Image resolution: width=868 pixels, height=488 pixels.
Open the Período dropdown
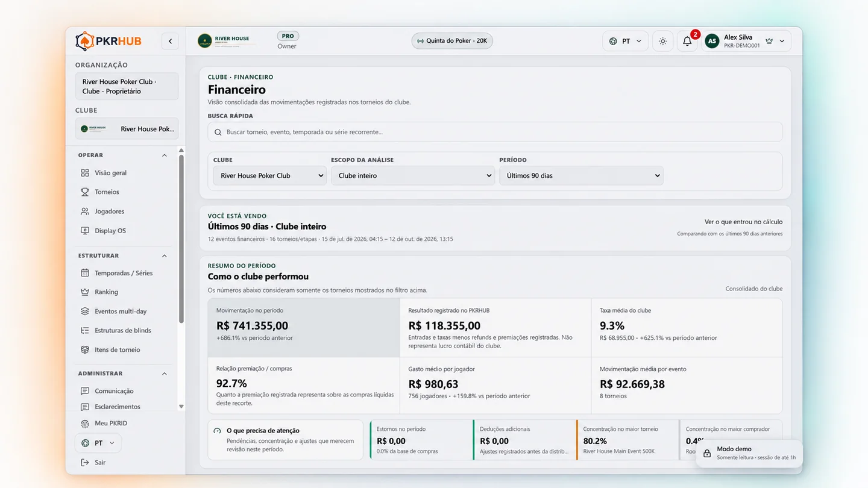click(x=581, y=176)
